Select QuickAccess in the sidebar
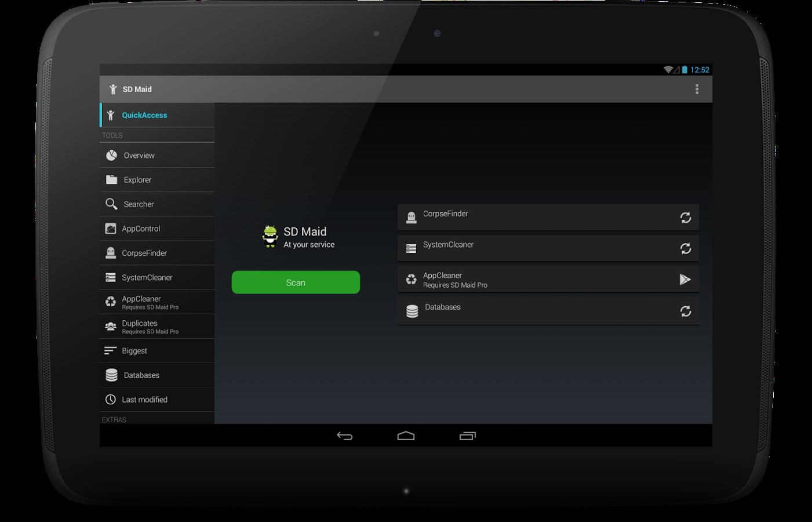Screen dimensions: 812x522 (157, 115)
